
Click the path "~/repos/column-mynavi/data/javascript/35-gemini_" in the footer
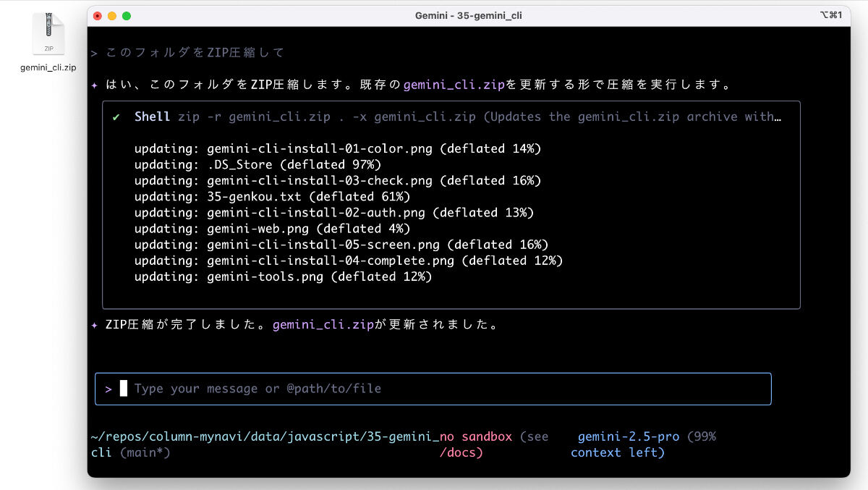(265, 437)
